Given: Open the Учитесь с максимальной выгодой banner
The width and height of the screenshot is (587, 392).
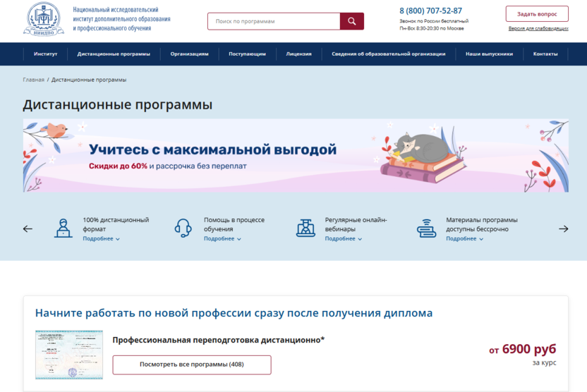Looking at the screenshot, I should (x=296, y=156).
